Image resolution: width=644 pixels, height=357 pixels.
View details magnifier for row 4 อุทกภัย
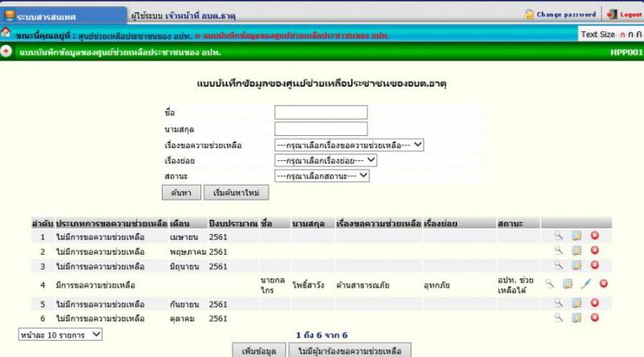pos(550,284)
